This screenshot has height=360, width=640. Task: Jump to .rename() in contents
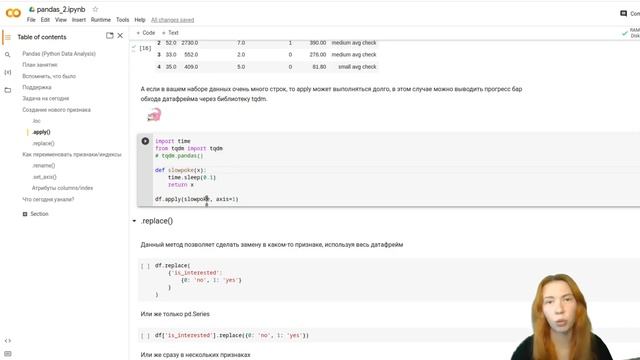44,166
